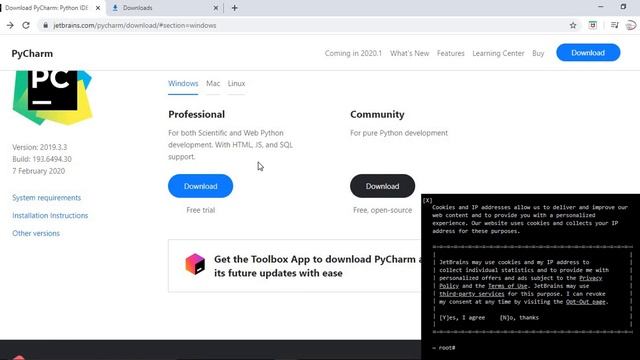Click the PyCharm PC logo
The width and height of the screenshot is (640, 360).
click(52, 97)
